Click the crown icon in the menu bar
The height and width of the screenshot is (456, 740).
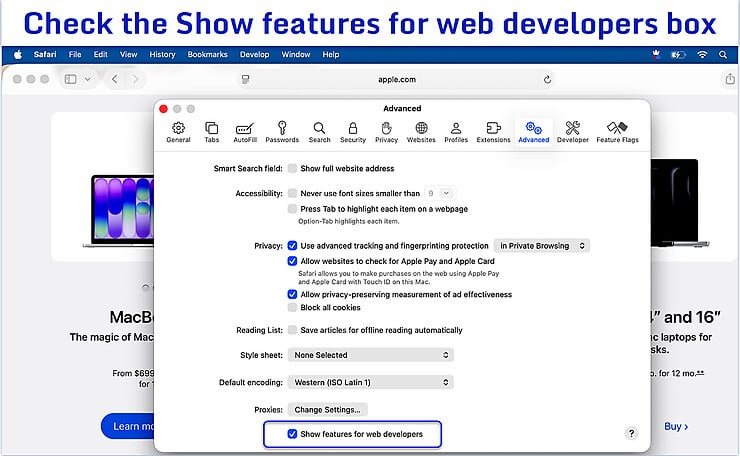tap(656, 55)
